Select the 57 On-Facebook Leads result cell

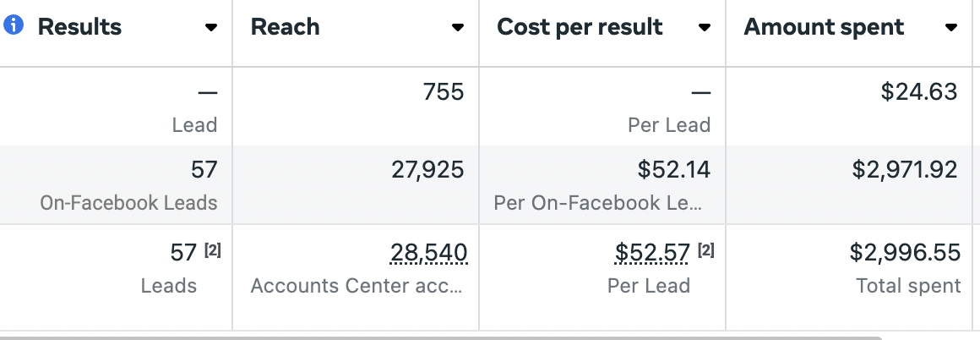coord(116,184)
